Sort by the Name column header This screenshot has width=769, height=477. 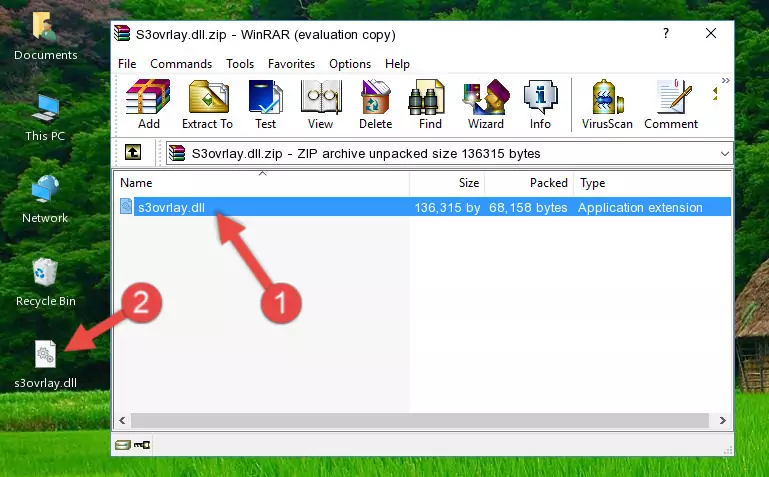tap(262, 183)
